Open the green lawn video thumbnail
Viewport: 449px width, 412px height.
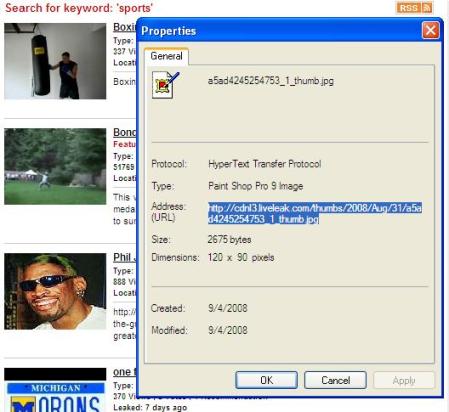pos(55,166)
